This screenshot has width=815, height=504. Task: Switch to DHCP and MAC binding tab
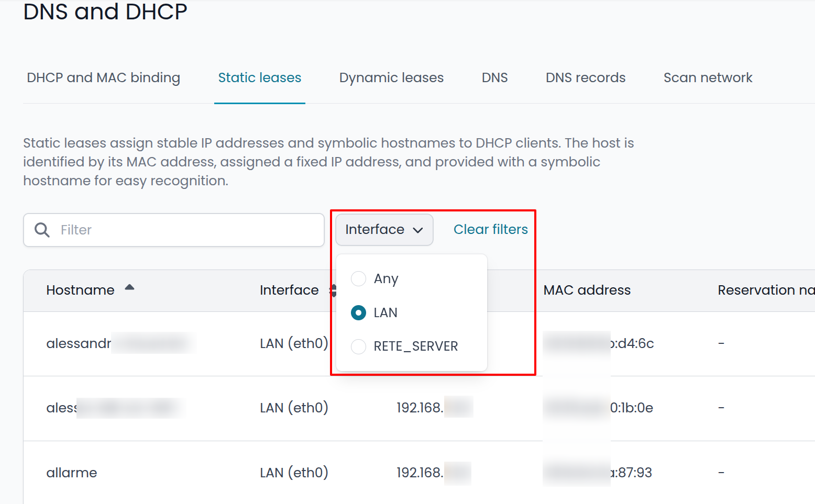pos(103,78)
